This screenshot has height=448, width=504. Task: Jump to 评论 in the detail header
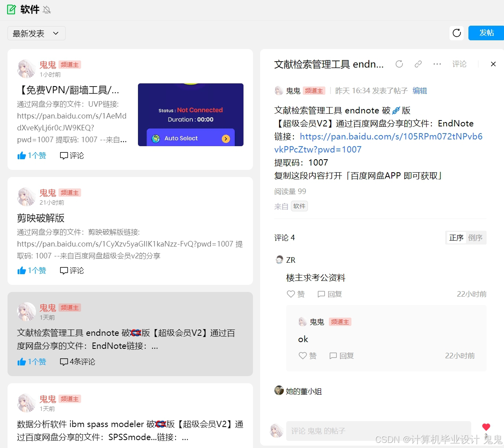pyautogui.click(x=459, y=64)
